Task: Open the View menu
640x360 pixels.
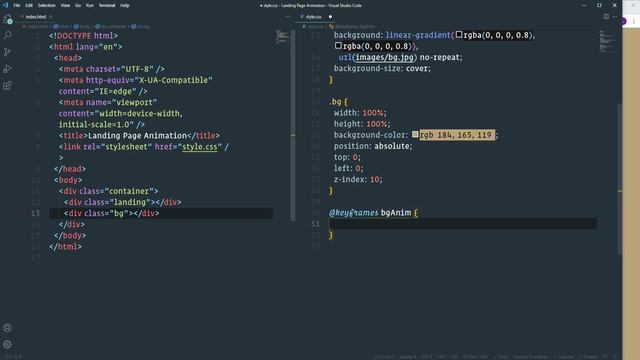Action: point(65,5)
